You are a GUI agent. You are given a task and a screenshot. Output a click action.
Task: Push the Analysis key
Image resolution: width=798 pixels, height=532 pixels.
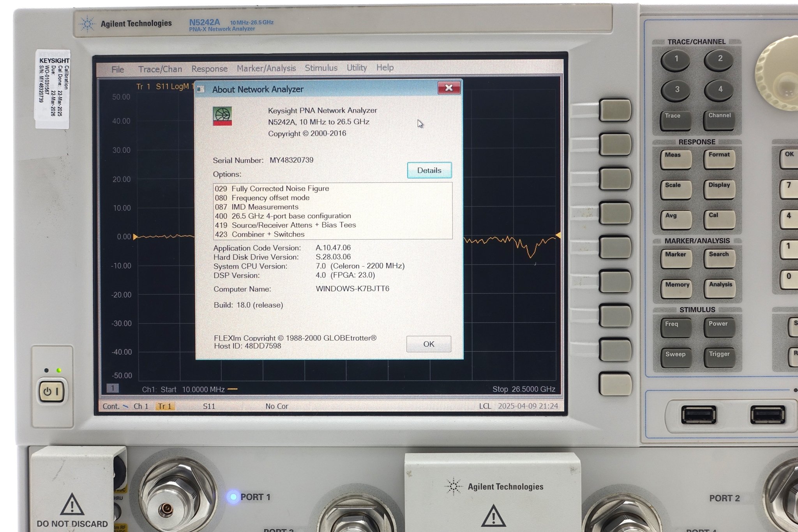click(720, 290)
